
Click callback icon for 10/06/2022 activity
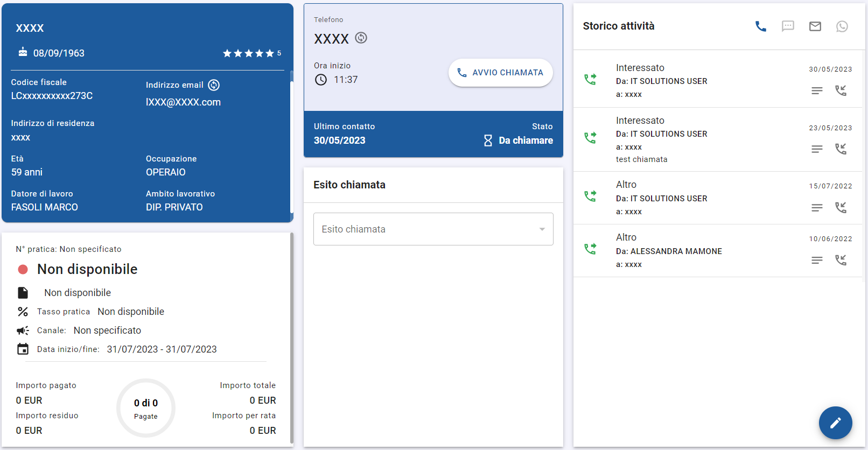click(x=841, y=260)
